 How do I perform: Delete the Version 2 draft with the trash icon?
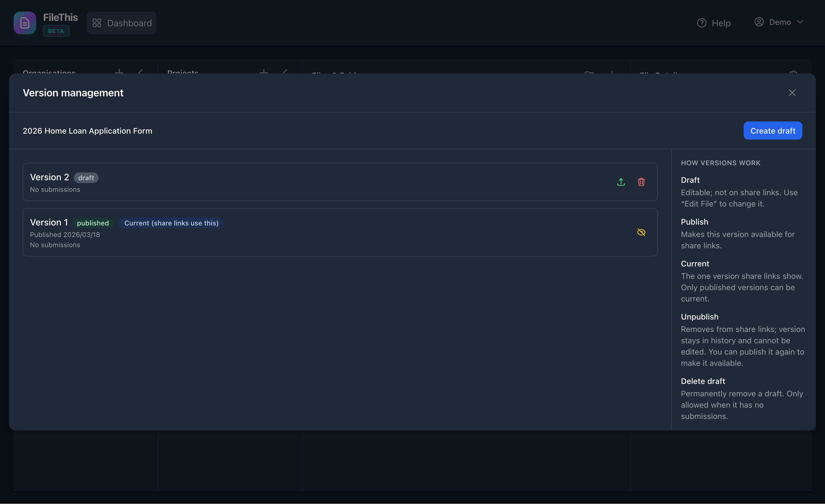pyautogui.click(x=641, y=182)
